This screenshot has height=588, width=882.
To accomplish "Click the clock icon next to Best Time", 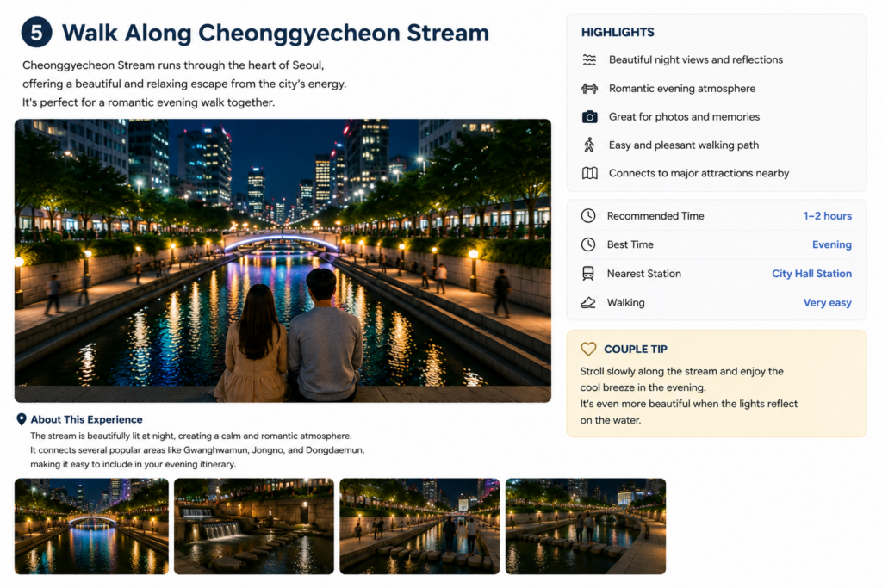I will coord(587,244).
